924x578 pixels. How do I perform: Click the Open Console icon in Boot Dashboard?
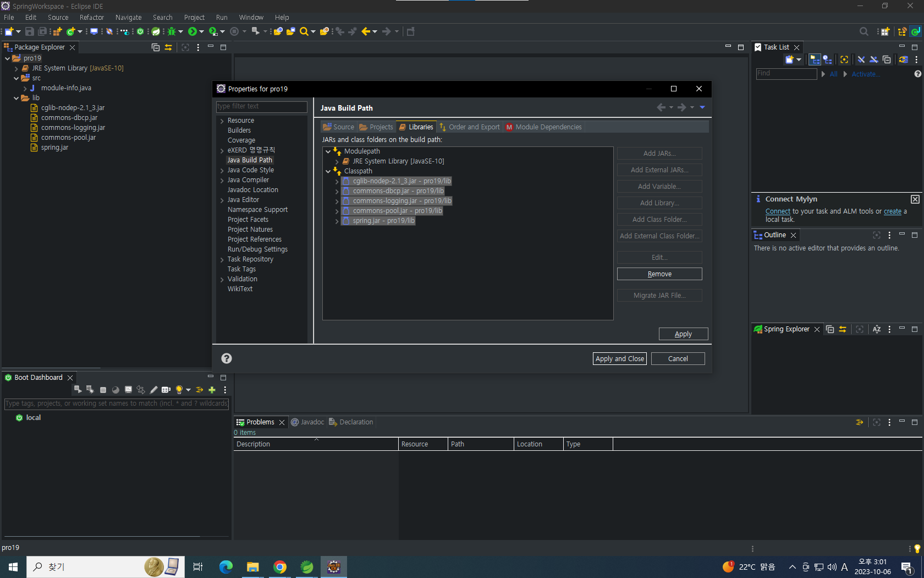pos(128,390)
